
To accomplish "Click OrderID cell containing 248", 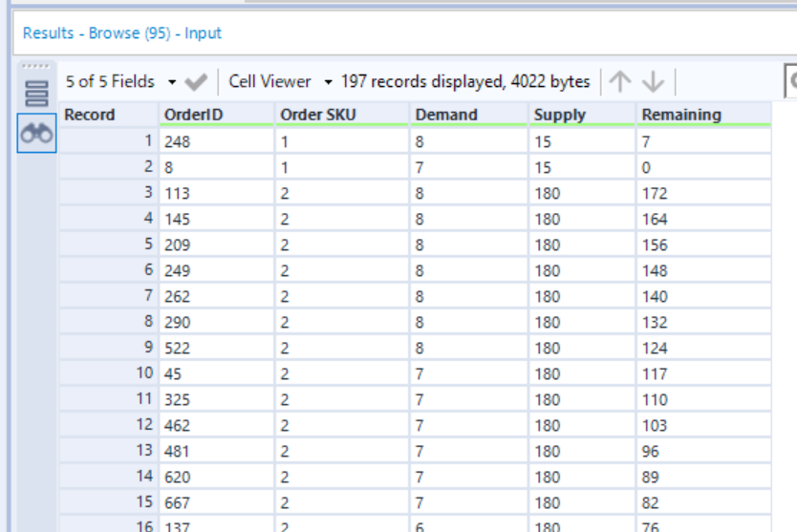I will (x=217, y=141).
